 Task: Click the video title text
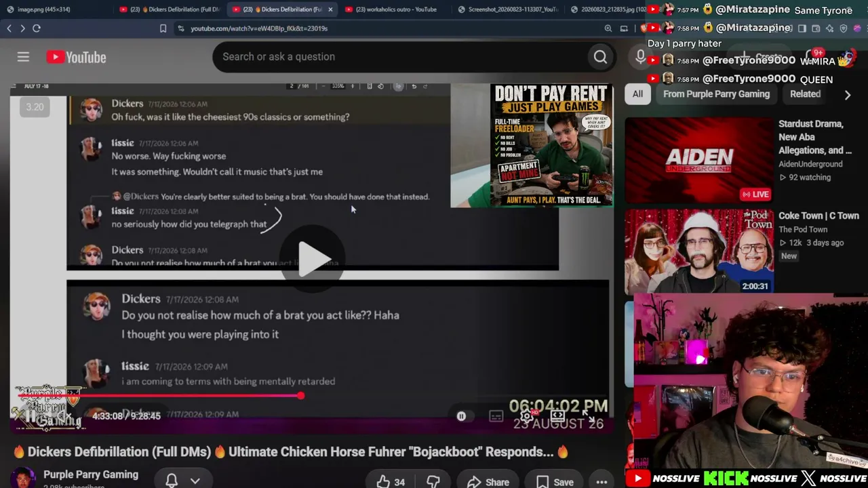tap(291, 452)
